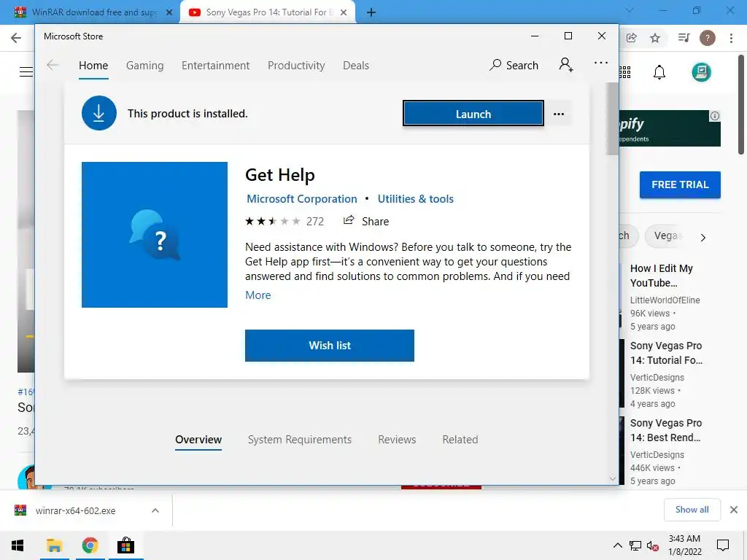Screen dimensions: 747x560
Task: Switch to WinRAR download Chrome tab
Action: [x=90, y=12]
